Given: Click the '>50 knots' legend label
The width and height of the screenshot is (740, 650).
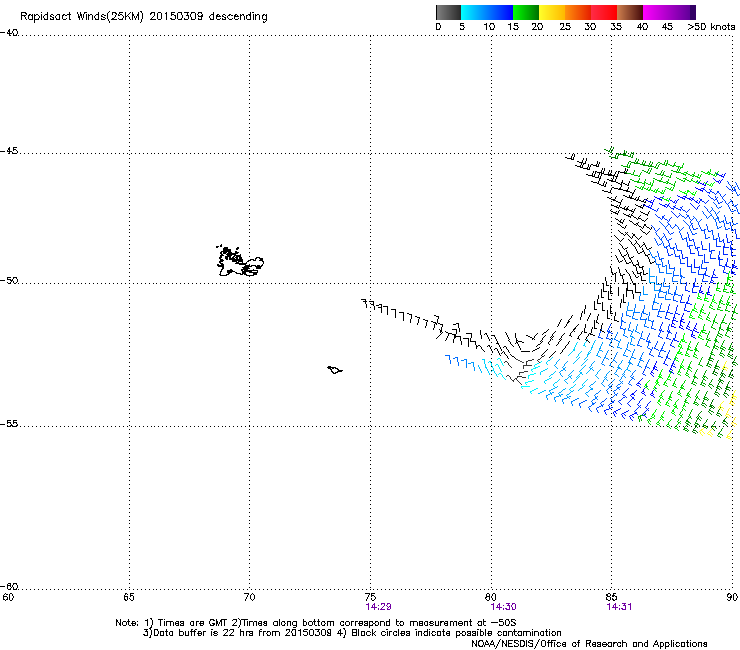Looking at the screenshot, I should [x=711, y=27].
